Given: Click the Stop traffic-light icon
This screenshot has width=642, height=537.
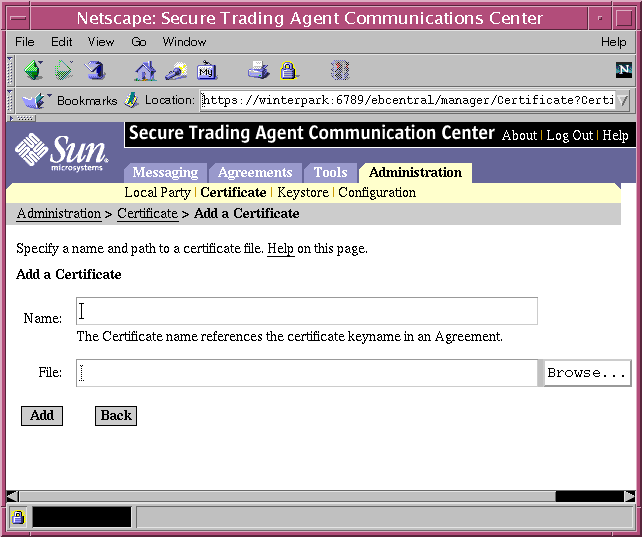Looking at the screenshot, I should click(340, 70).
